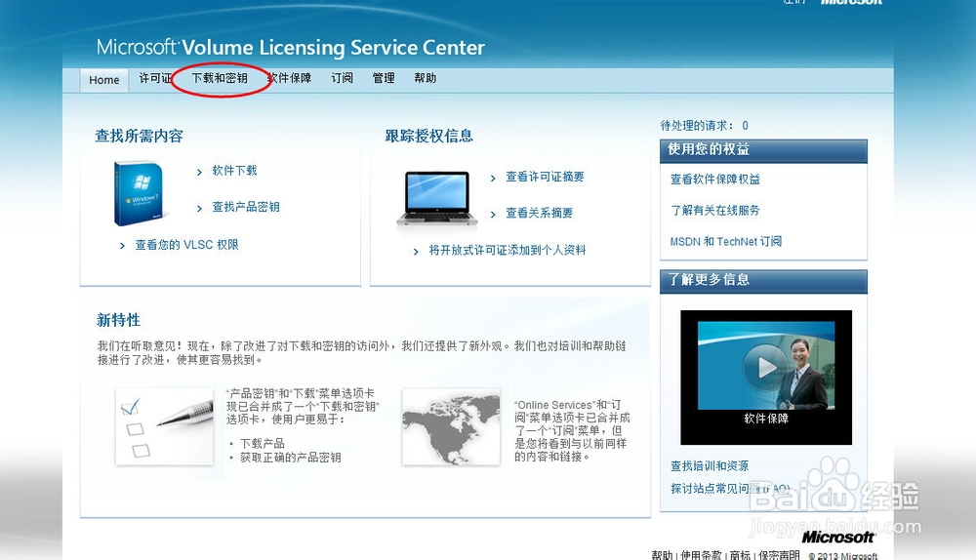This screenshot has width=976, height=560.
Task: Click the 待处理的请求 count text
Action: [x=705, y=126]
